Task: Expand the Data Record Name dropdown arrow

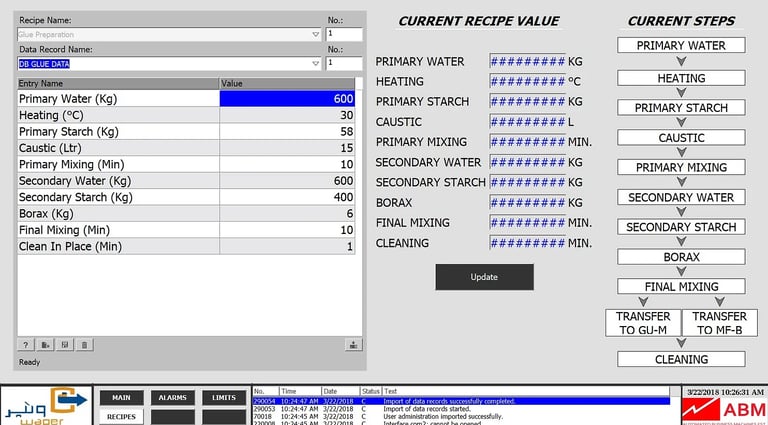Action: [x=315, y=64]
